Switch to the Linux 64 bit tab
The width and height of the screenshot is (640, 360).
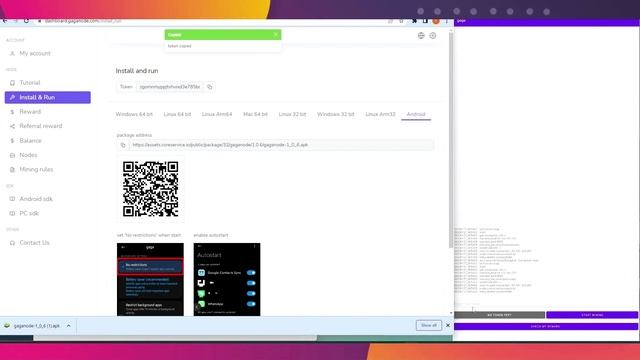click(177, 114)
